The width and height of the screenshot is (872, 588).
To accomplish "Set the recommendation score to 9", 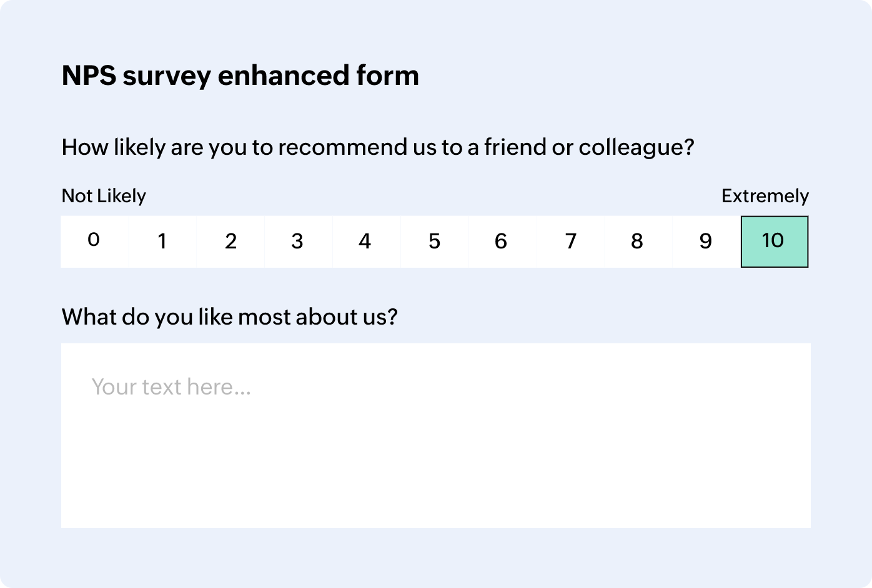I will pyautogui.click(x=706, y=241).
